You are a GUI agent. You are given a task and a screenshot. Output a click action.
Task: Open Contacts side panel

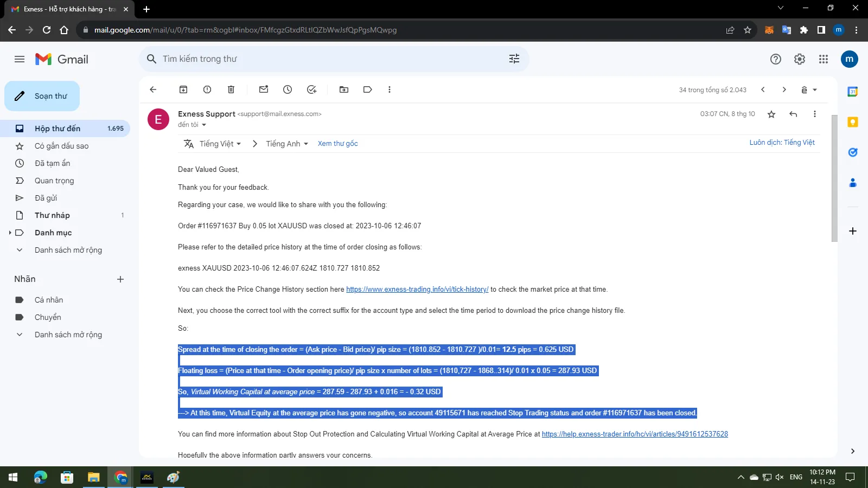pyautogui.click(x=853, y=183)
